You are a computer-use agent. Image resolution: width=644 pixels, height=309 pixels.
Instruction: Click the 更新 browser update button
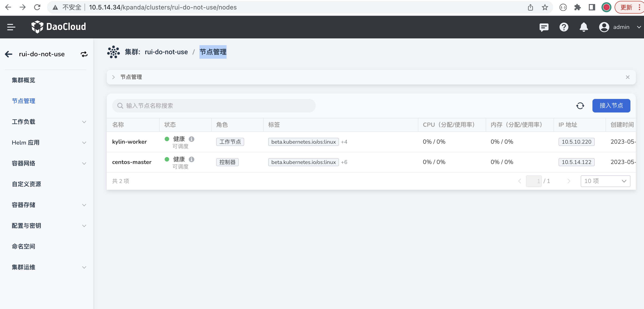[626, 7]
